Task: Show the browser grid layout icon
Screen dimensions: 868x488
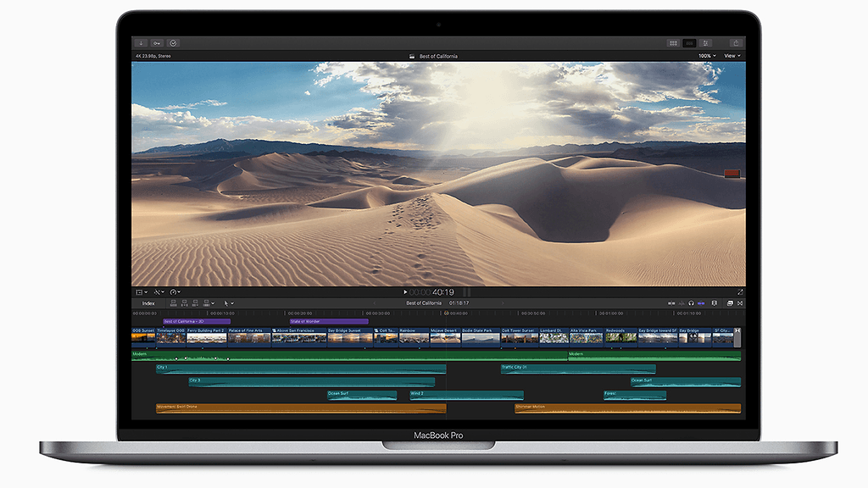Action: 673,43
